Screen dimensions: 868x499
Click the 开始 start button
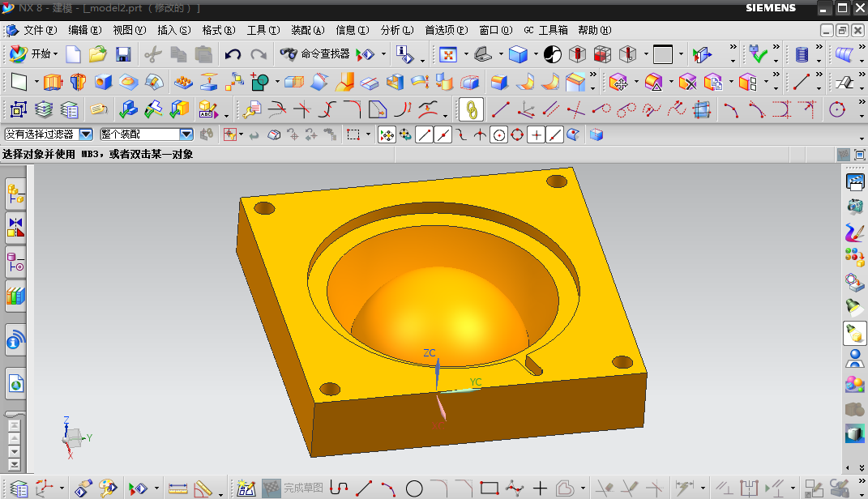[x=33, y=54]
